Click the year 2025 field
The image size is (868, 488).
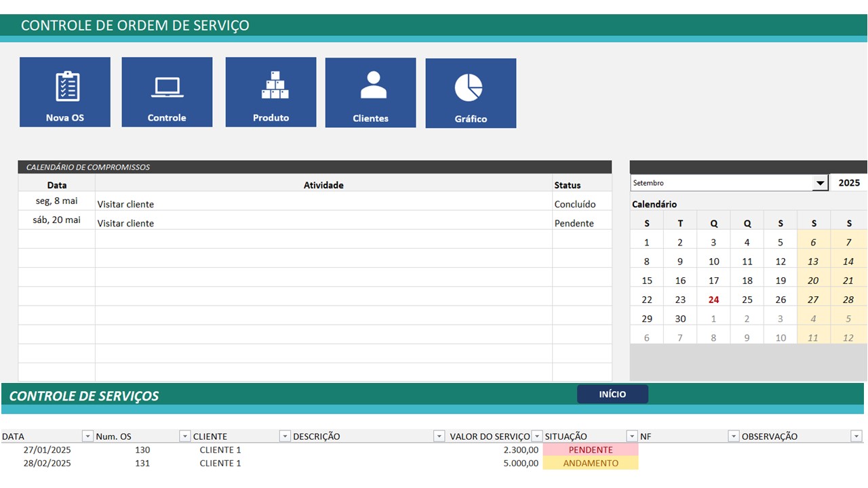tap(849, 183)
